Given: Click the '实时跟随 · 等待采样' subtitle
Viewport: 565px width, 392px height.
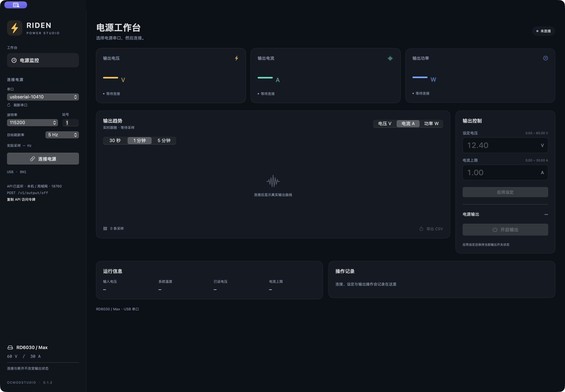Looking at the screenshot, I should [119, 128].
